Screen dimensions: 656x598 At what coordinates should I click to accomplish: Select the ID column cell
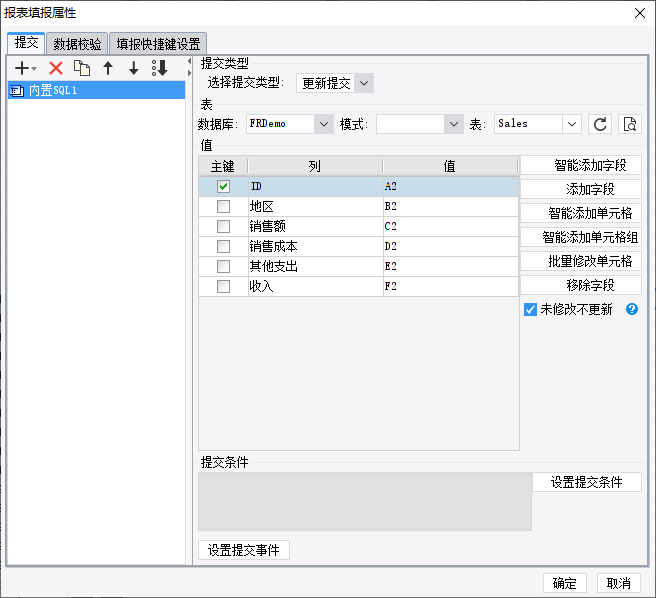pyautogui.click(x=315, y=186)
